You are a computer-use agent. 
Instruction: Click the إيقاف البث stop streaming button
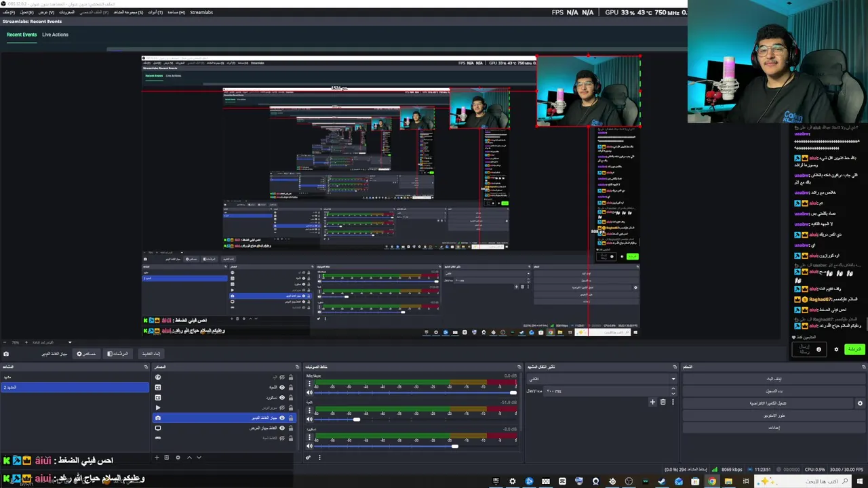pos(774,379)
